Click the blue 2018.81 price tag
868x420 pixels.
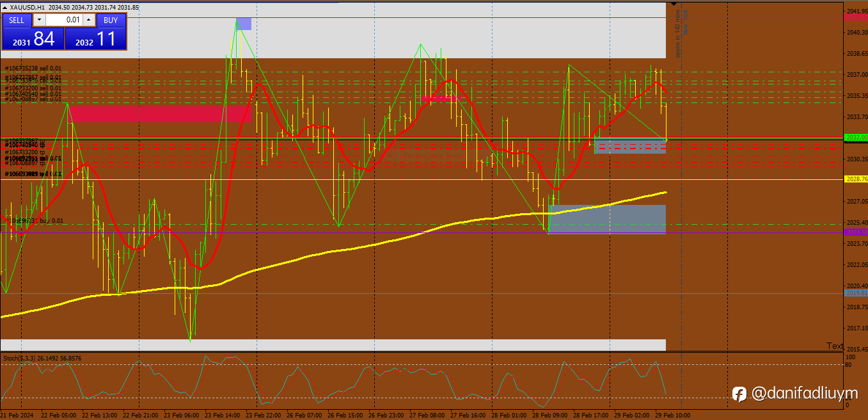(x=856, y=293)
